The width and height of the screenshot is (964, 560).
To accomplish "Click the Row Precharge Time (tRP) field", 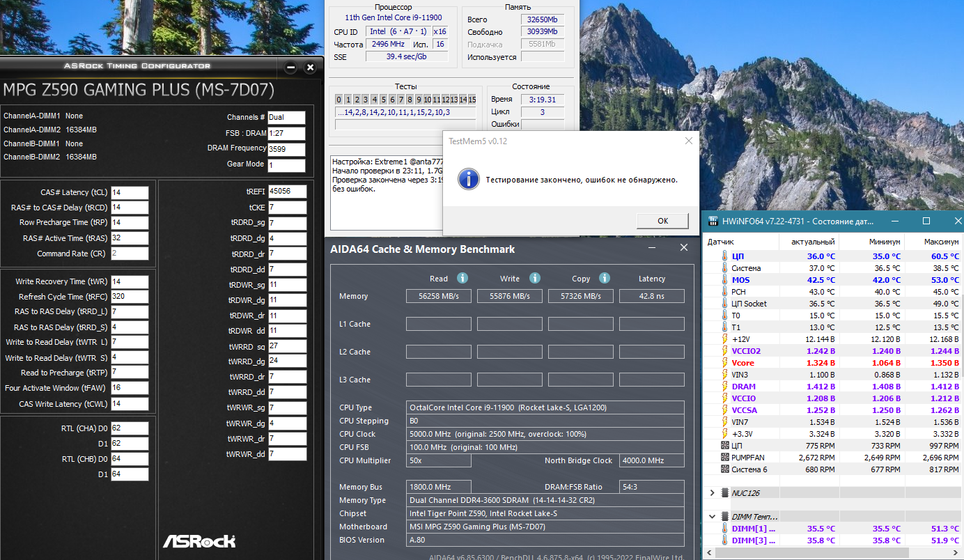I will [x=130, y=223].
